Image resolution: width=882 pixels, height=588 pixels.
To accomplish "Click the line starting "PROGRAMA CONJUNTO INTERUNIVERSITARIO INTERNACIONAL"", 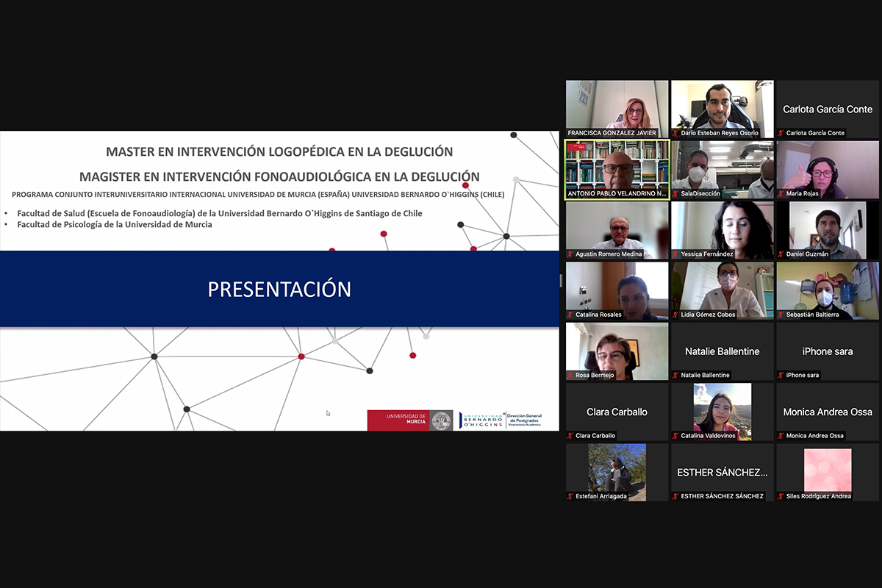I will tap(258, 195).
